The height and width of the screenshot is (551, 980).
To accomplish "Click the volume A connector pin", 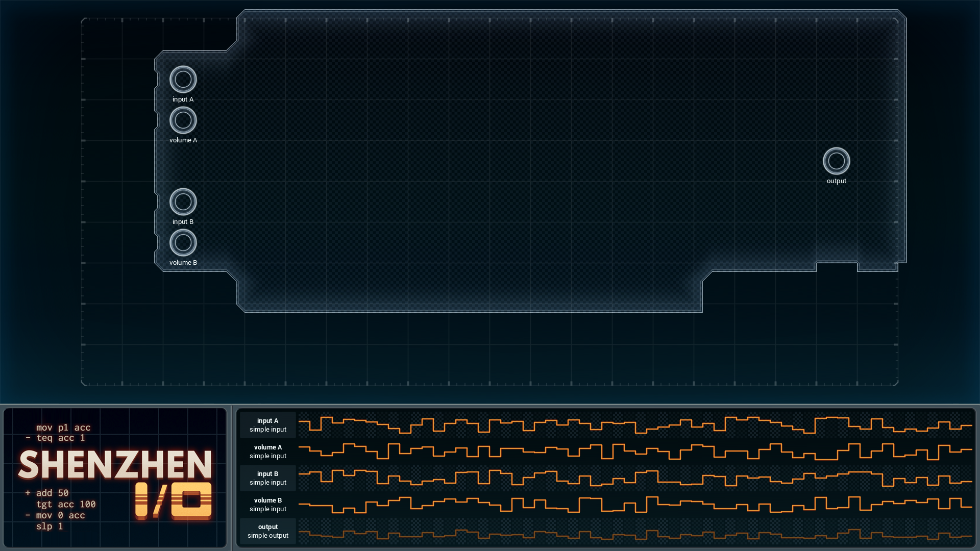I will [183, 120].
